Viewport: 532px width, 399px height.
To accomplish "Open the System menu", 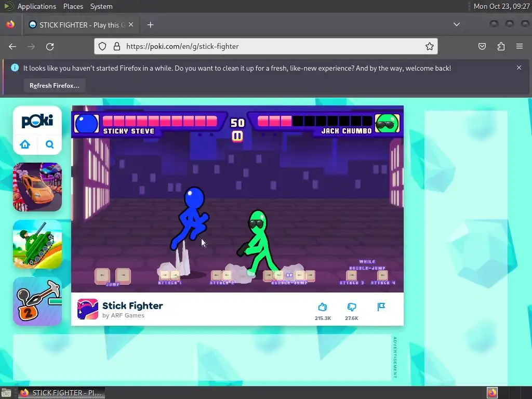I will click(x=101, y=6).
